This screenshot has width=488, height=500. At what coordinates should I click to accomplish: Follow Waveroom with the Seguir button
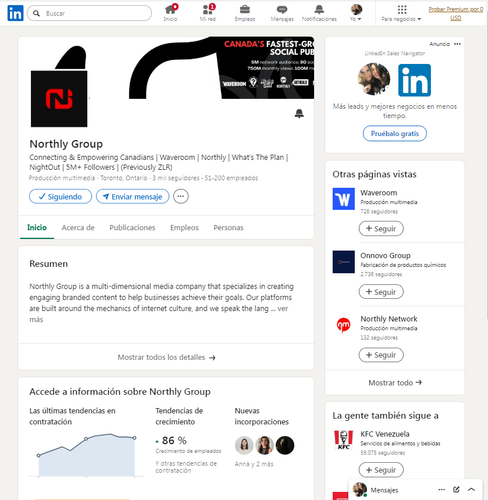[x=381, y=229]
